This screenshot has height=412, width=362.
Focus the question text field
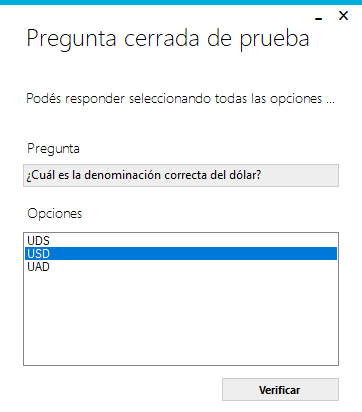click(x=181, y=175)
